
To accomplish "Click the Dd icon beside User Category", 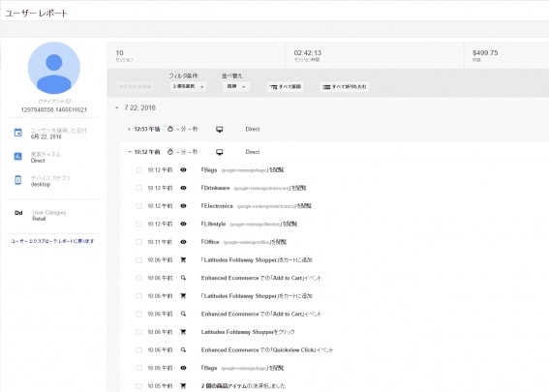I will [x=18, y=213].
